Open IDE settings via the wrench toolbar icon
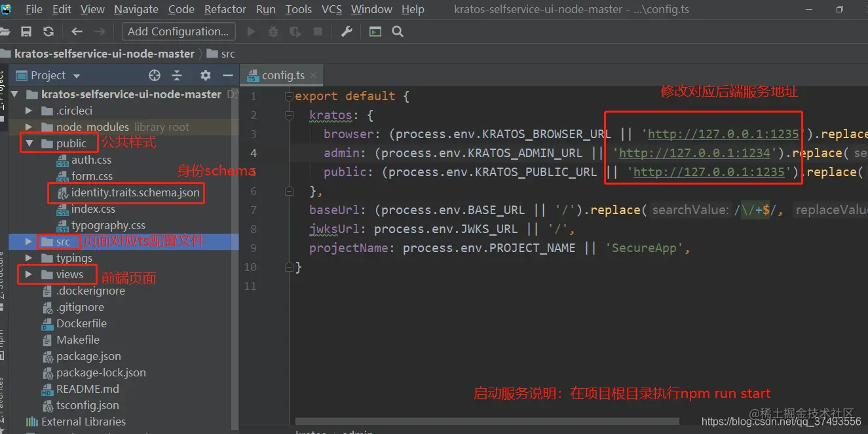868x434 pixels. (347, 31)
